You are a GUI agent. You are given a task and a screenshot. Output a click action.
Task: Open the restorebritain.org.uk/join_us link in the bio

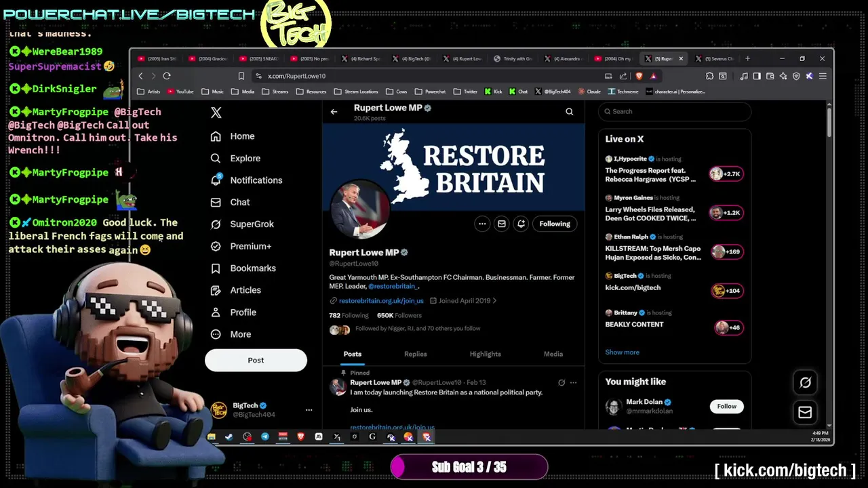click(381, 300)
